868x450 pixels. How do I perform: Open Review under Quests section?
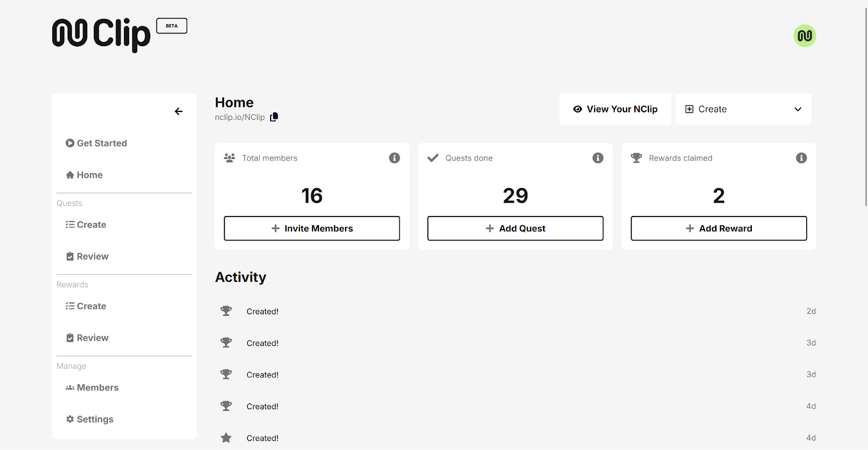coord(87,256)
